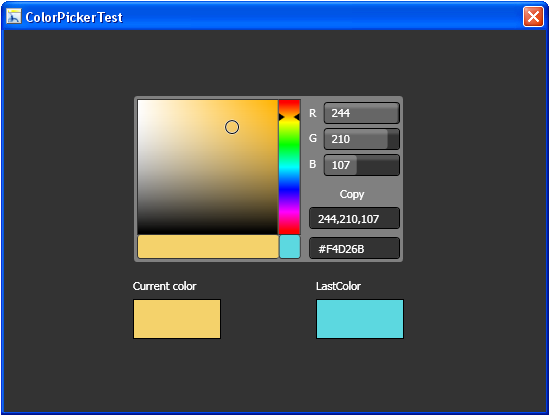
Task: Click the Copy button
Action: pos(352,194)
